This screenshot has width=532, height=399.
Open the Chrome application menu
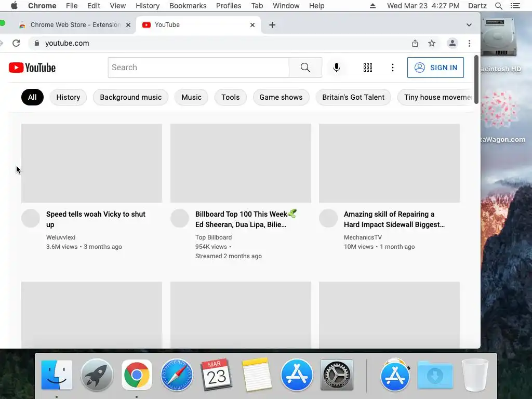click(x=42, y=6)
